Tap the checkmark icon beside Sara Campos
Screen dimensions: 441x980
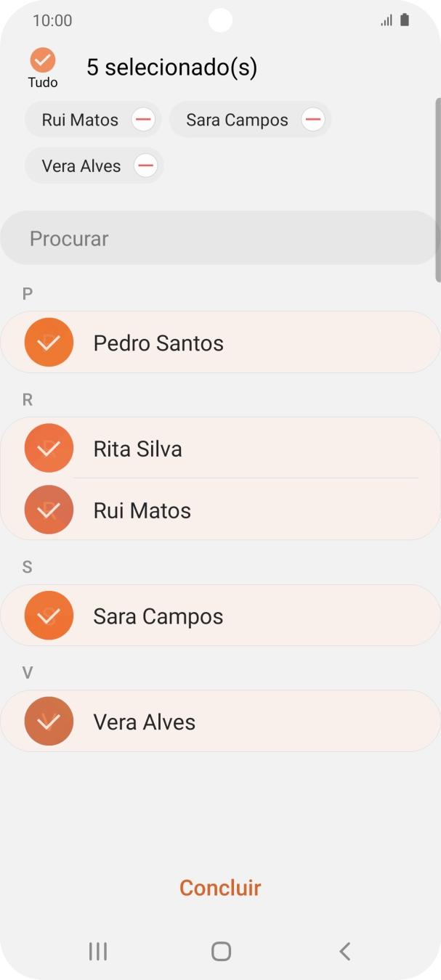(x=49, y=615)
